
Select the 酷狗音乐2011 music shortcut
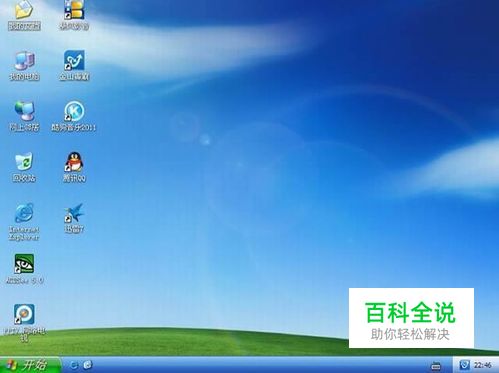pos(74,111)
